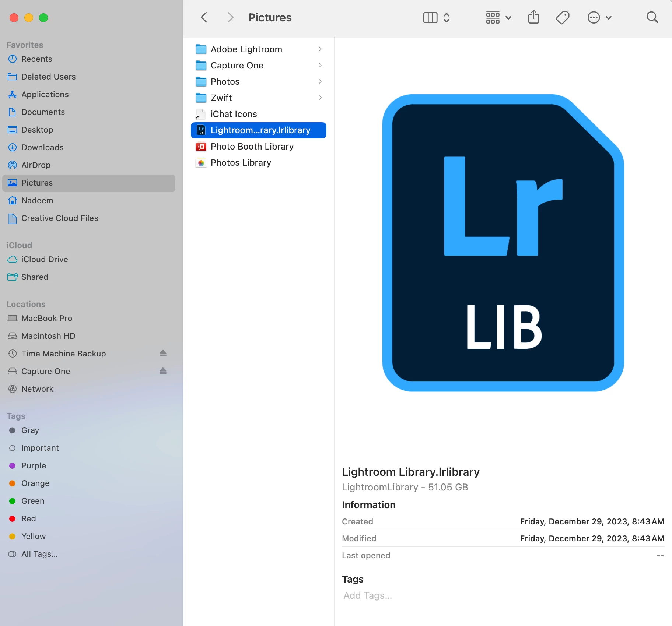This screenshot has height=626, width=672.
Task: Open Desktop in the sidebar
Action: pos(88,130)
